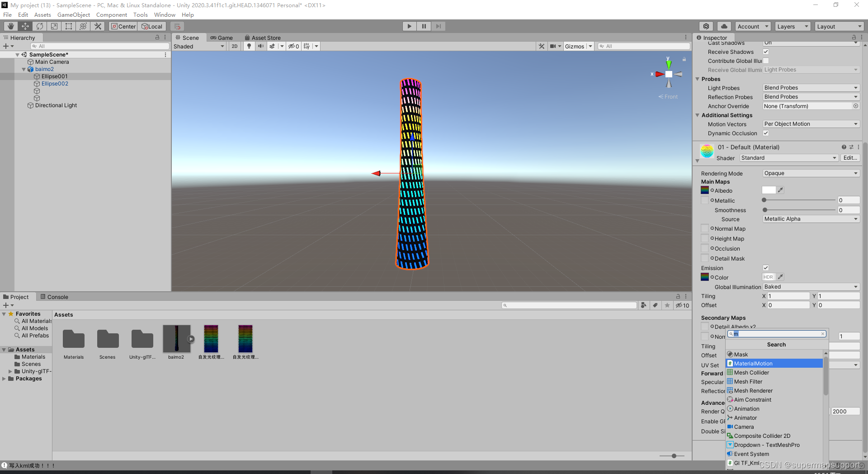868x474 pixels.
Task: Toggle scene effects icon
Action: pyautogui.click(x=272, y=46)
